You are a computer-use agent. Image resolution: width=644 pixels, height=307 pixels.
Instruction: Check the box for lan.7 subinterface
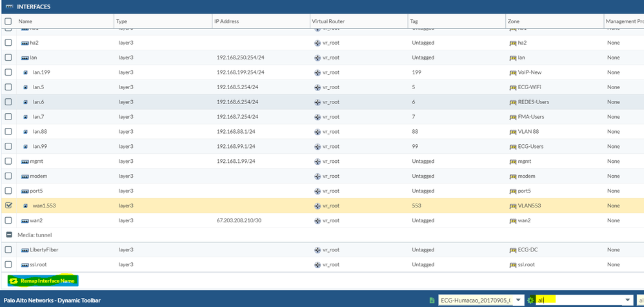pos(8,117)
